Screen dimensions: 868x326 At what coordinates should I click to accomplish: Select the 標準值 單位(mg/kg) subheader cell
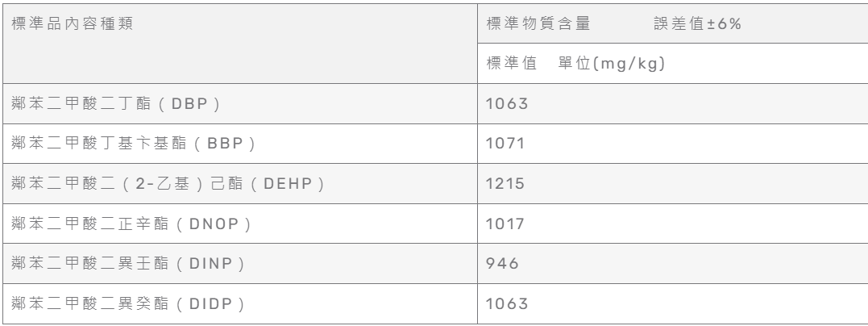673,64
